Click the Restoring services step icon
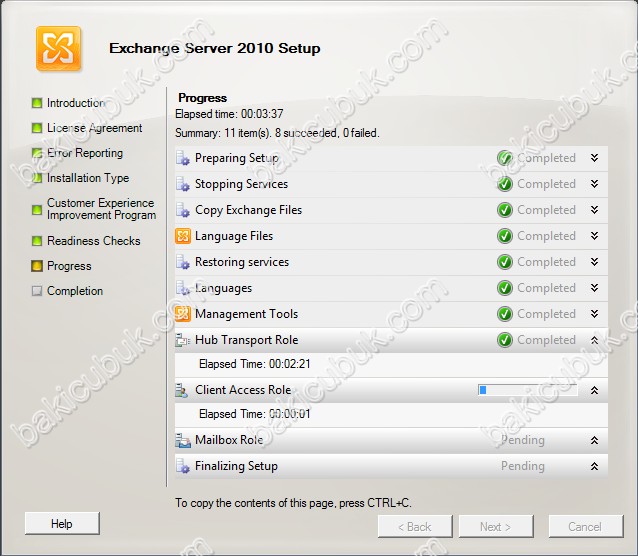The height and width of the screenshot is (556, 638). [183, 262]
